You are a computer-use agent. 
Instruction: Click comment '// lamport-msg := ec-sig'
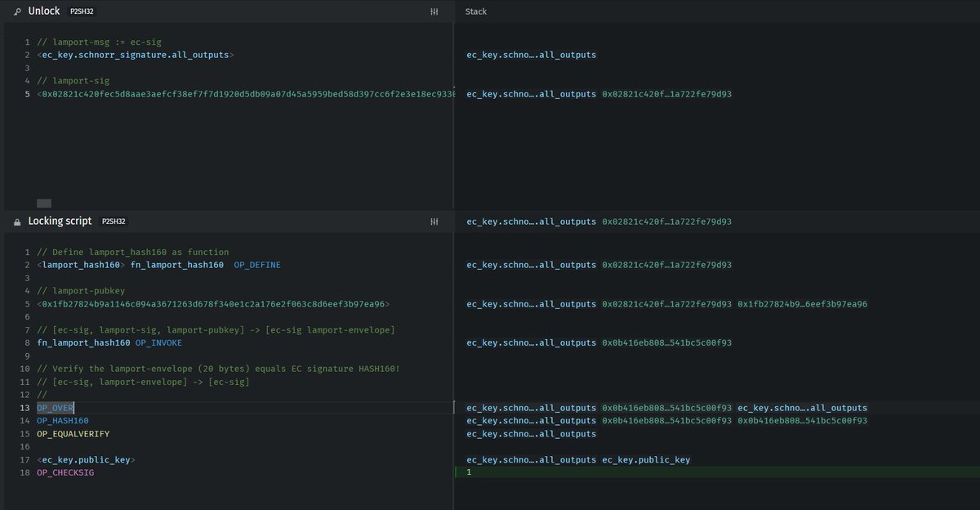point(100,42)
